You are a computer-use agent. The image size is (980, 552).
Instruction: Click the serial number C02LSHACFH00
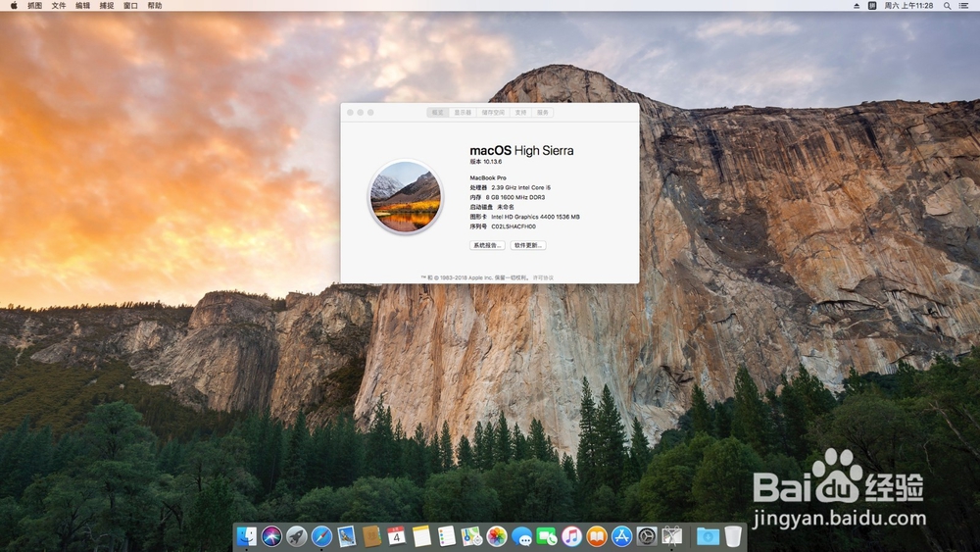(514, 226)
